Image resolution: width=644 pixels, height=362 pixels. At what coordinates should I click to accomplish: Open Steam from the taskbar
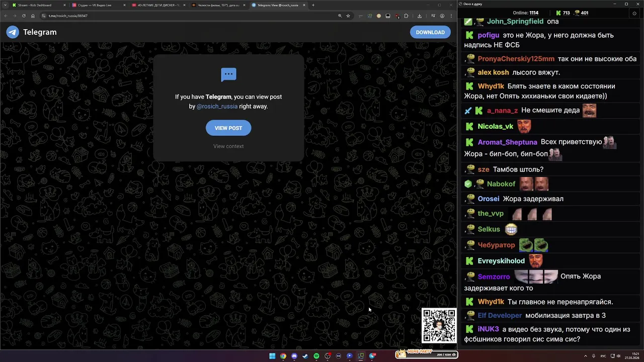point(305,356)
